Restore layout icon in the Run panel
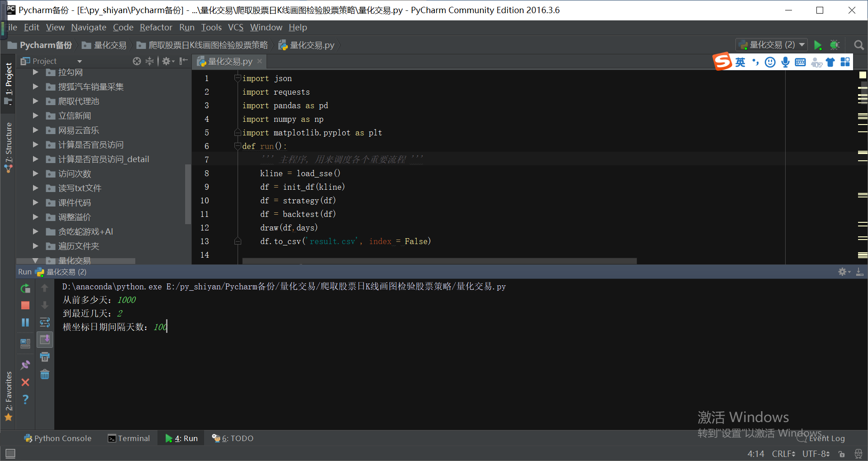Viewport: 868px width, 461px height. tap(25, 343)
